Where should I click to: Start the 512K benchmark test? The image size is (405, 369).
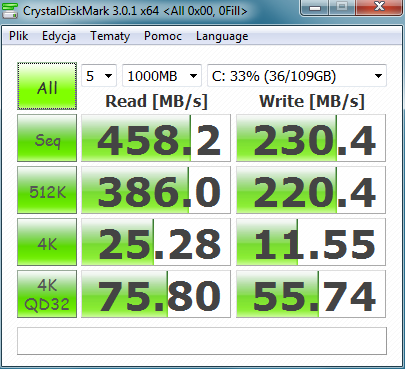pos(47,190)
